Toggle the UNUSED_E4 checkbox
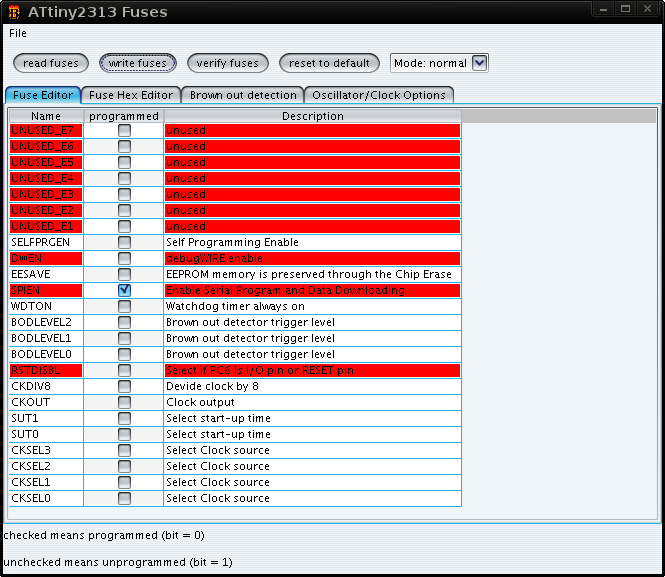665x577 pixels. tap(124, 178)
